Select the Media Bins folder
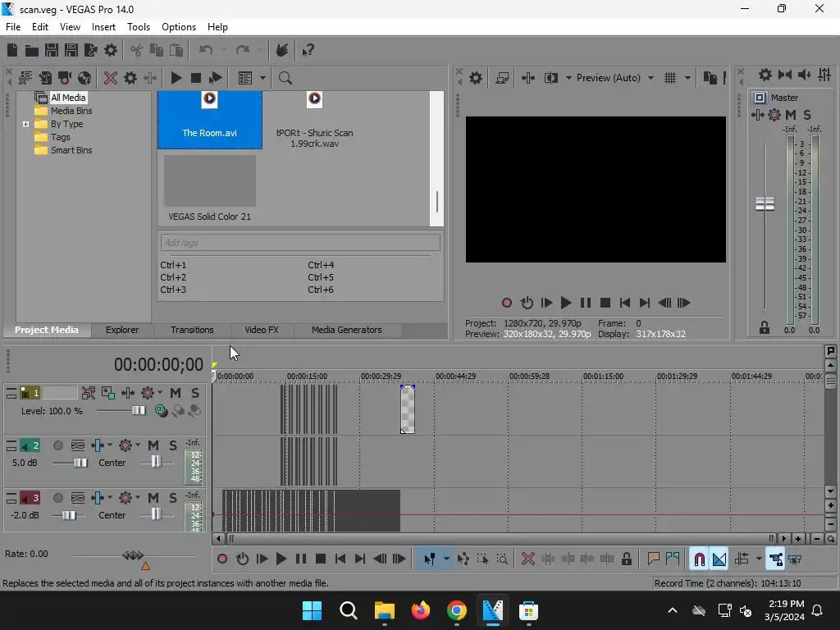 [x=71, y=111]
